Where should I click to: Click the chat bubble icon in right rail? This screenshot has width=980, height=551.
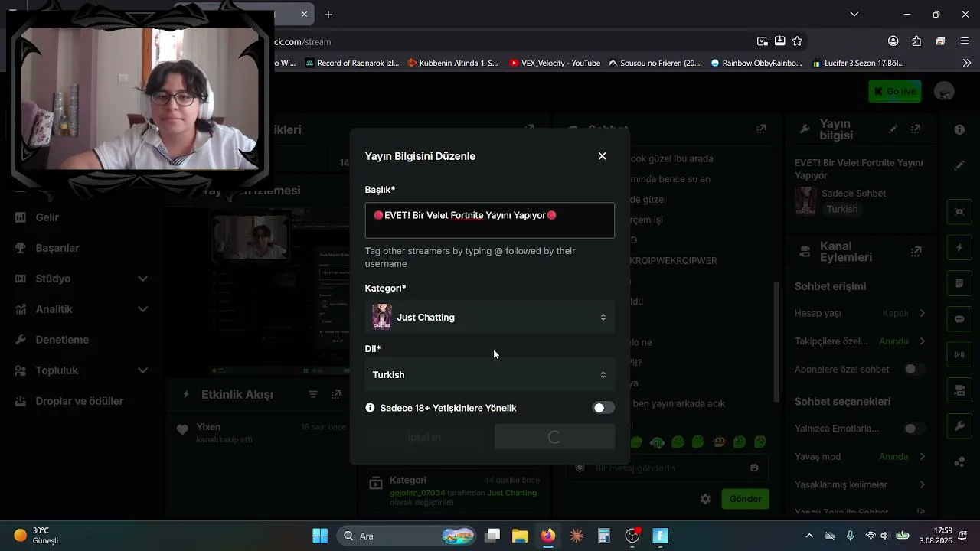(x=959, y=319)
